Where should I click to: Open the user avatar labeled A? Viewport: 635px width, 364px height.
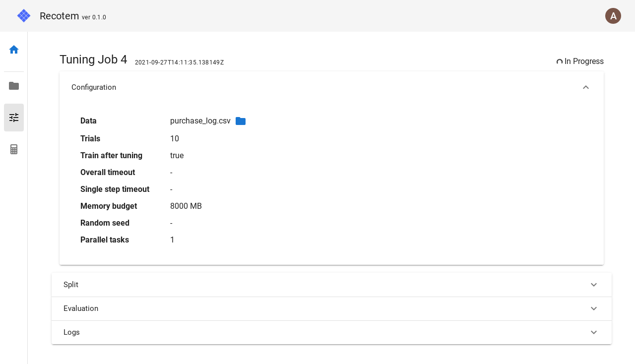pos(613,16)
